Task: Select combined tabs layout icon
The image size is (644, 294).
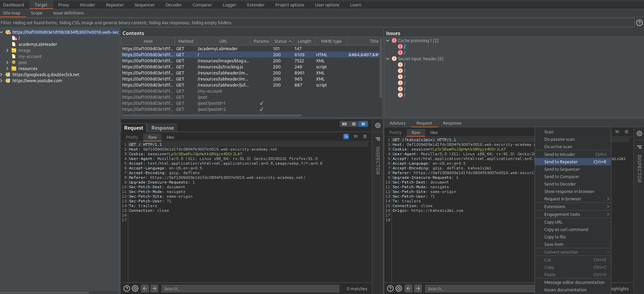Action: [x=363, y=124]
